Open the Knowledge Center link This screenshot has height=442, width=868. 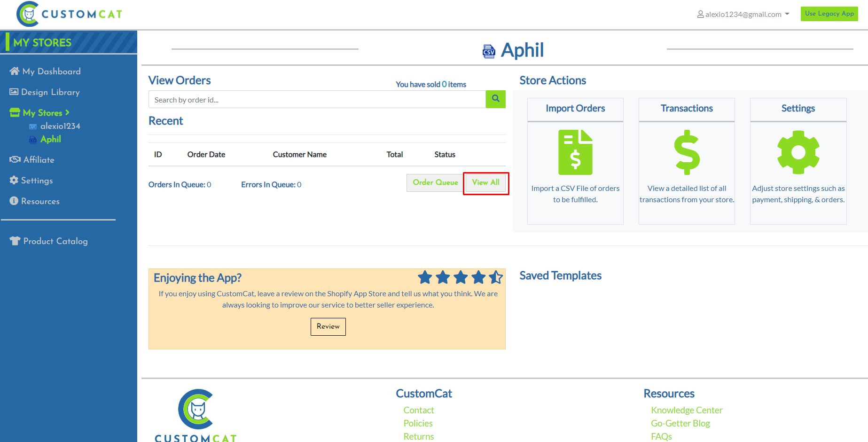pos(687,410)
